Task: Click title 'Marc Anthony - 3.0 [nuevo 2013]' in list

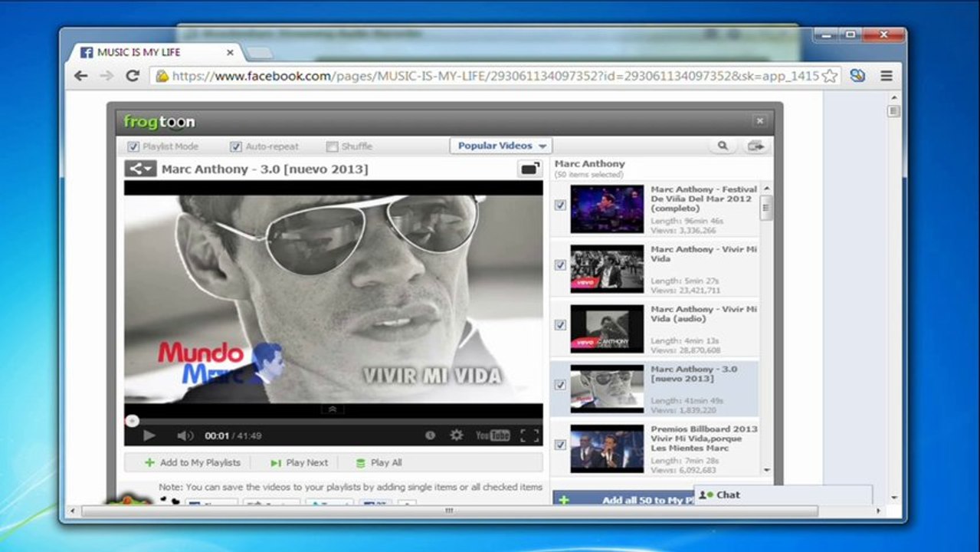Action: 694,373
